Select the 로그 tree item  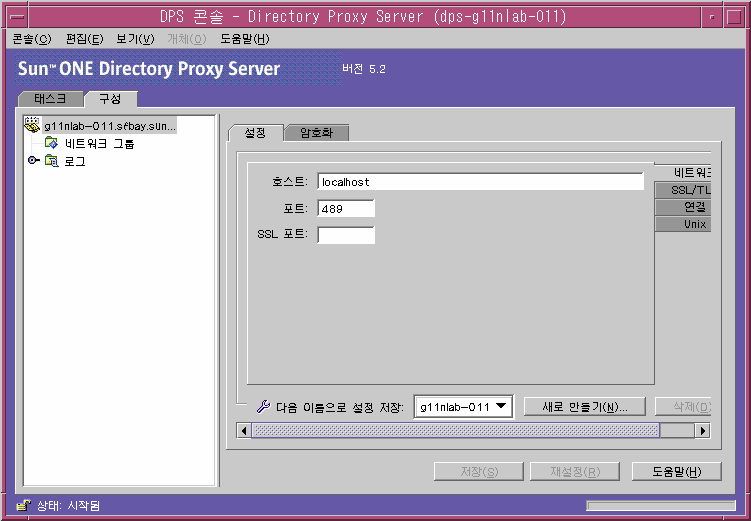[75, 161]
